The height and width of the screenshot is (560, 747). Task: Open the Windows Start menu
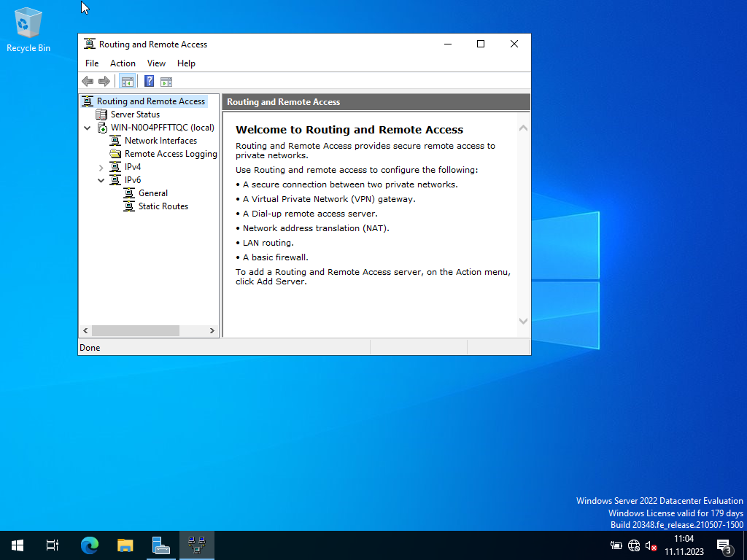(18, 545)
